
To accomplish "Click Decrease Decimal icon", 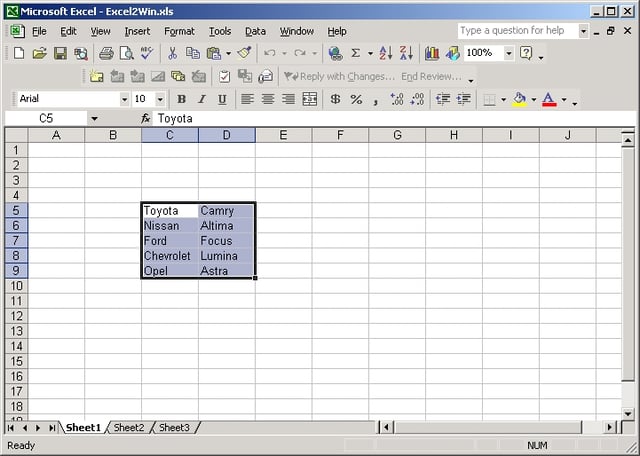I will coord(417,99).
